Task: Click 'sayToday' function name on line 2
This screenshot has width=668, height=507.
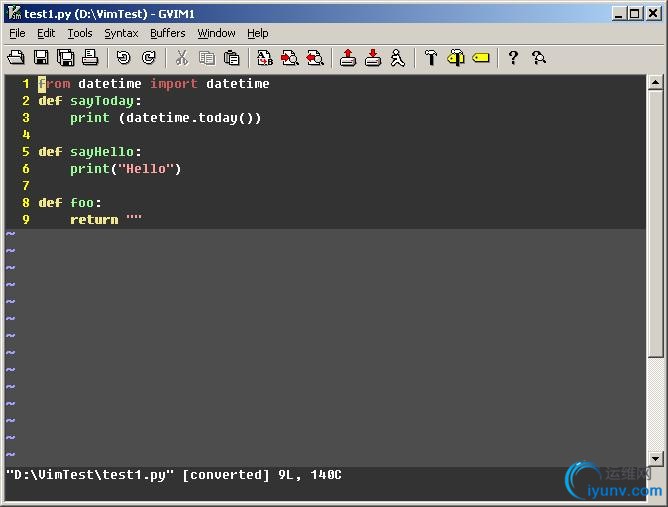Action: pos(102,101)
